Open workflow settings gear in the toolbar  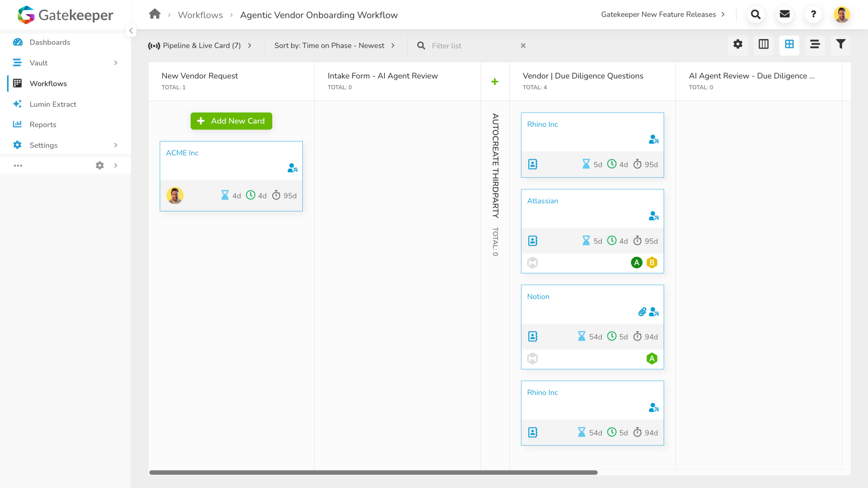(x=738, y=44)
